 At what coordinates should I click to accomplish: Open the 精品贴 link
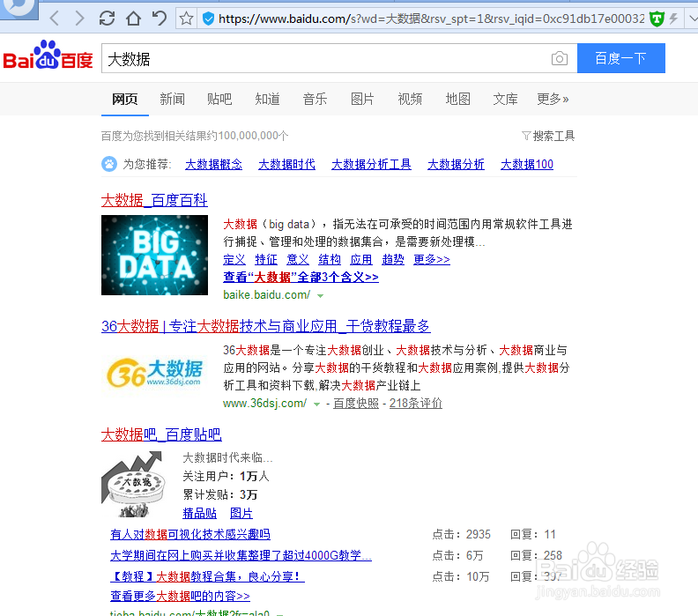pyautogui.click(x=199, y=514)
